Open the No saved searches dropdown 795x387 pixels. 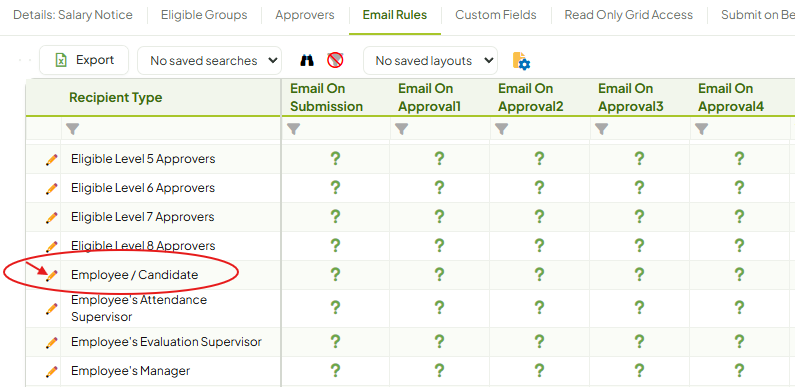pos(209,60)
